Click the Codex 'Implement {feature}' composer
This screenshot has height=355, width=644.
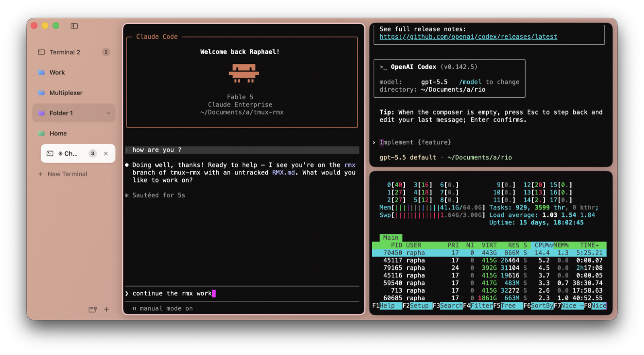[x=415, y=142]
